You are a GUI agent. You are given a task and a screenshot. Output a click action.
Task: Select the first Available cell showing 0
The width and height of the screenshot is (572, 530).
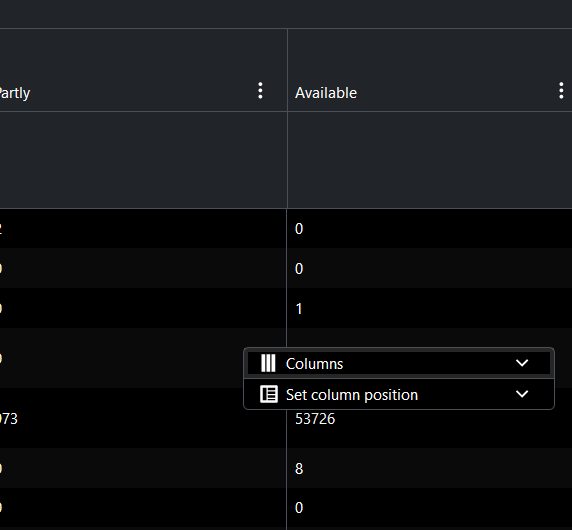point(430,228)
